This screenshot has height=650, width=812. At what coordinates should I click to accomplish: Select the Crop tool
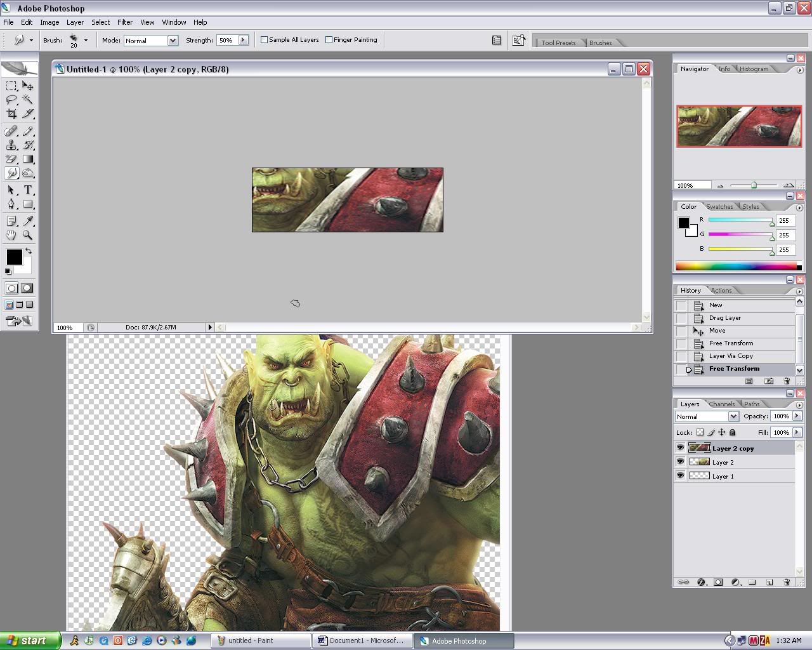[11, 114]
